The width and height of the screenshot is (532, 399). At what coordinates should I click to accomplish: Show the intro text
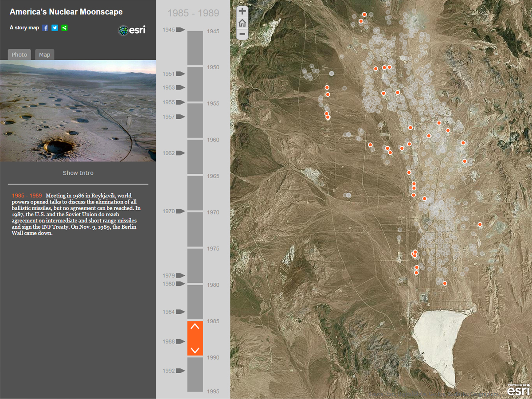click(78, 173)
